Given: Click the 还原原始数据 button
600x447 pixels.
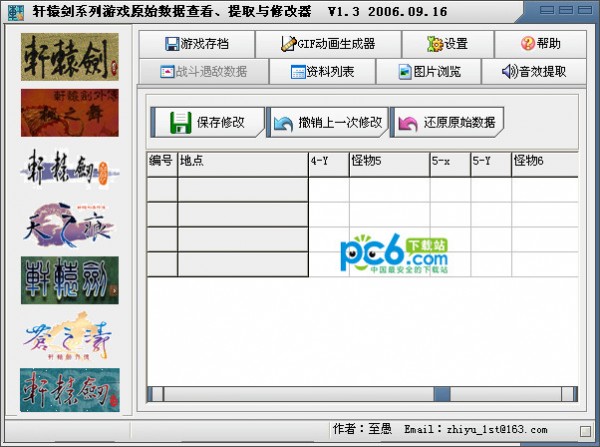Looking at the screenshot, I should (447, 122).
